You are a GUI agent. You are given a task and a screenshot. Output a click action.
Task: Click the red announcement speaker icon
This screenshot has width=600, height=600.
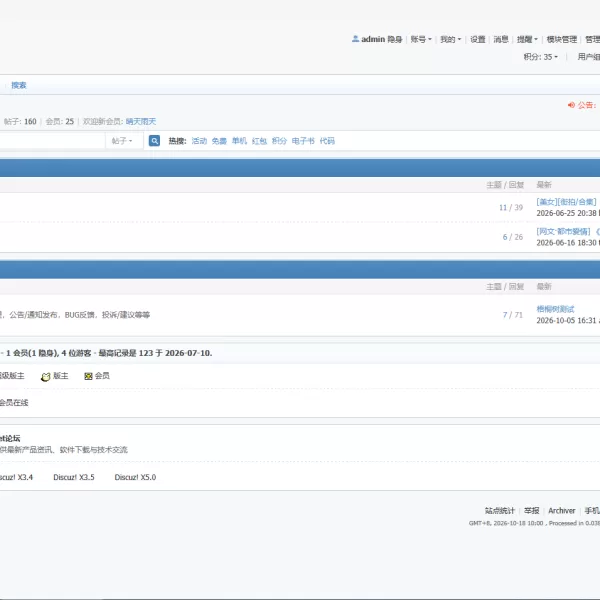pos(571,105)
